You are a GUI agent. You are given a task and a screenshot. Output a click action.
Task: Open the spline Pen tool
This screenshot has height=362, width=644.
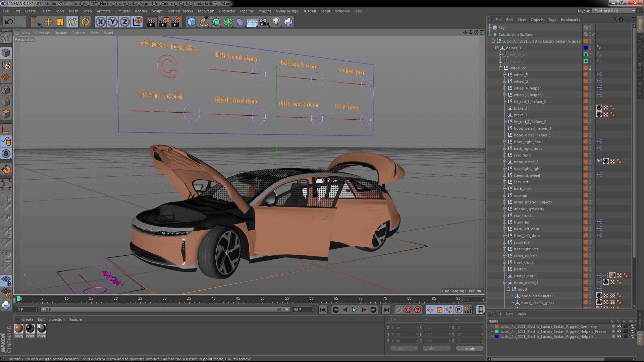(204, 22)
